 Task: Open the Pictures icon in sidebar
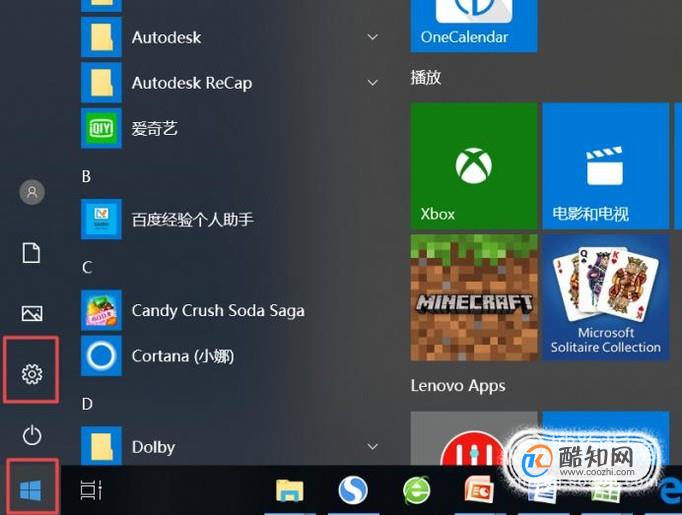coord(32,313)
